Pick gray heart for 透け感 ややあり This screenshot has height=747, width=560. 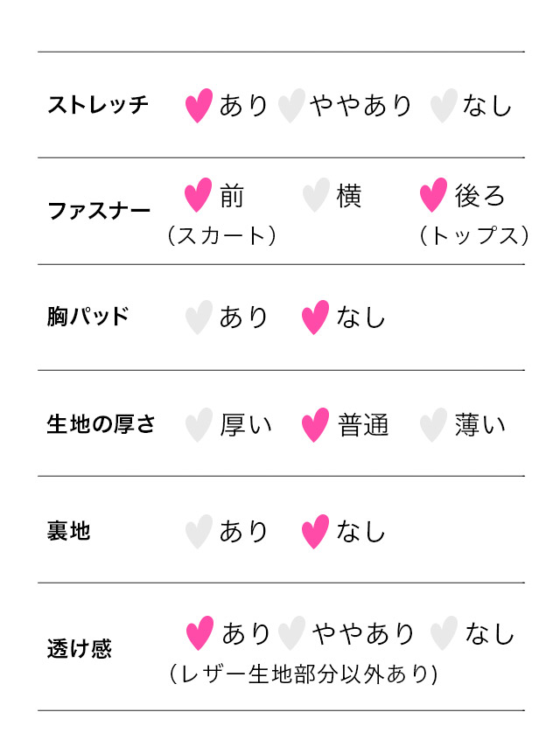[x=291, y=633]
